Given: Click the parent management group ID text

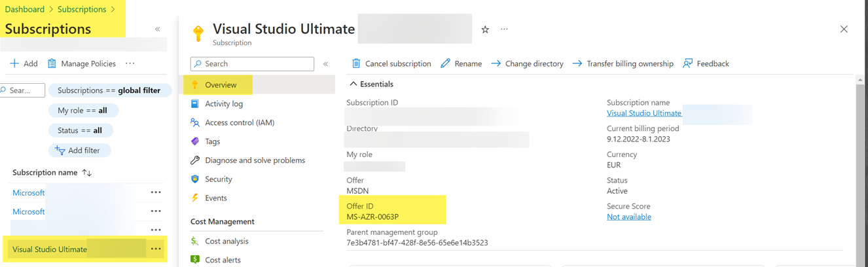Looking at the screenshot, I should (x=417, y=243).
